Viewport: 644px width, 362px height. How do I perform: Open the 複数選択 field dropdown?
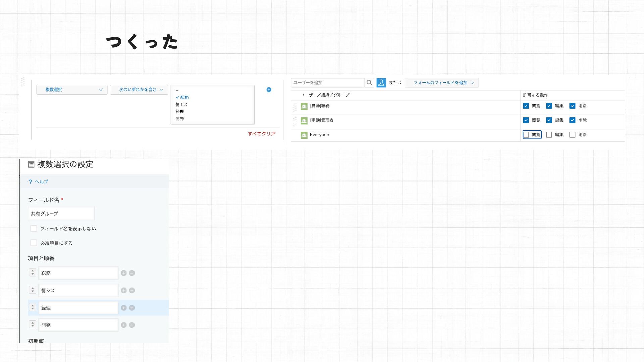[72, 89]
